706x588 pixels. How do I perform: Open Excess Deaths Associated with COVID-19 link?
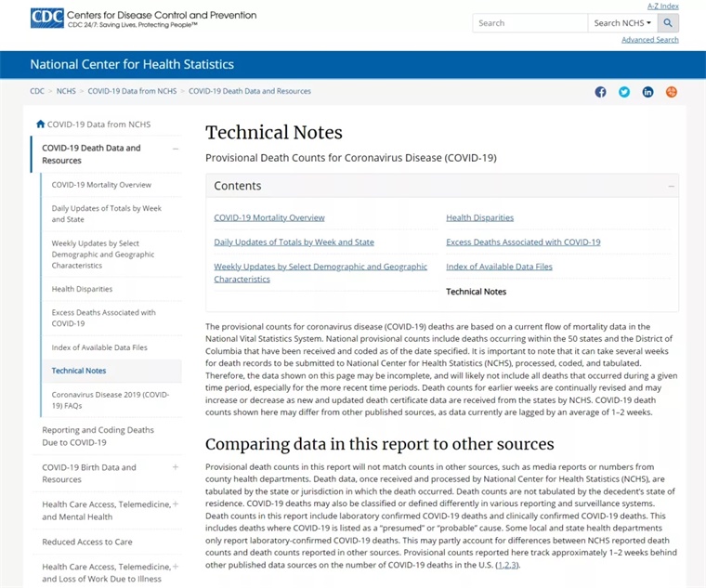pos(523,242)
